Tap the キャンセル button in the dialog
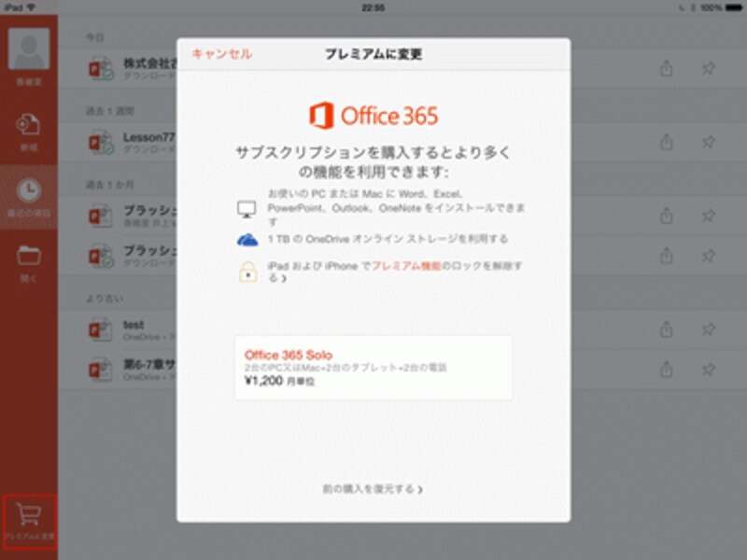The image size is (747, 560). point(222,54)
